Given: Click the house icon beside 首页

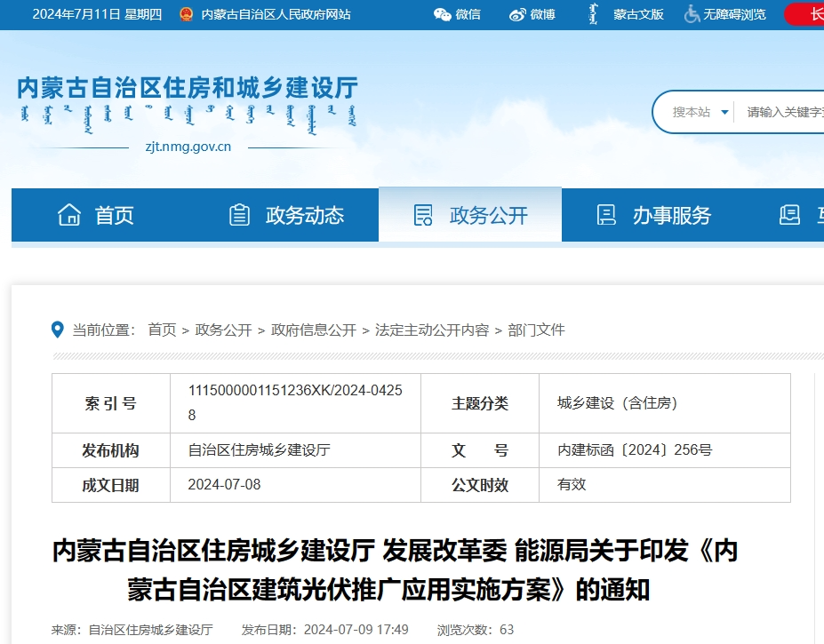Looking at the screenshot, I should (x=69, y=215).
